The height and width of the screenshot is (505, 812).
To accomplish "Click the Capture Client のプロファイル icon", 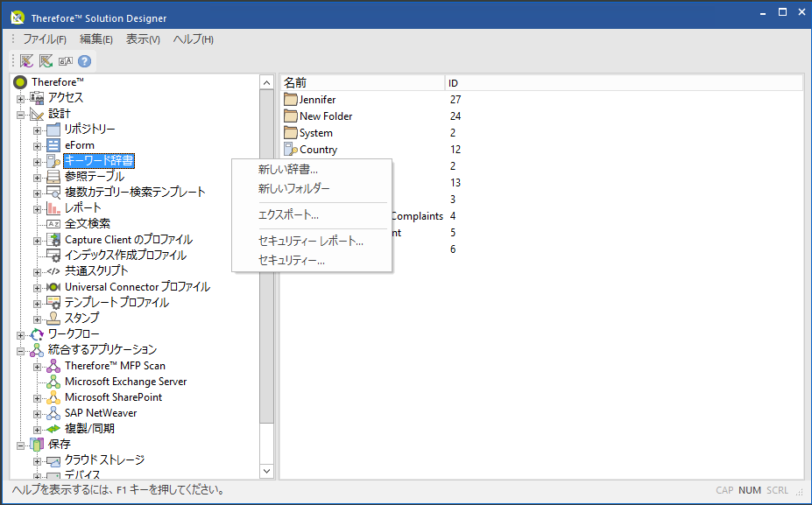I will tap(53, 240).
